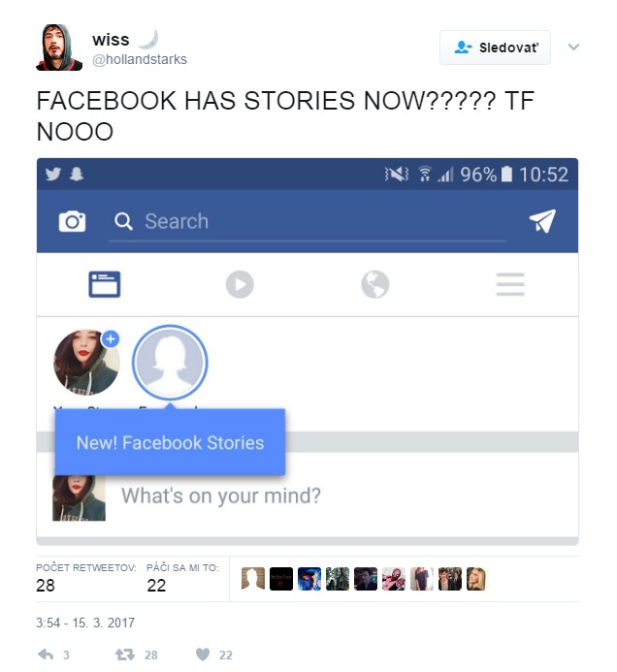
Task: Reply to the tweet arrow icon
Action: tap(46, 655)
